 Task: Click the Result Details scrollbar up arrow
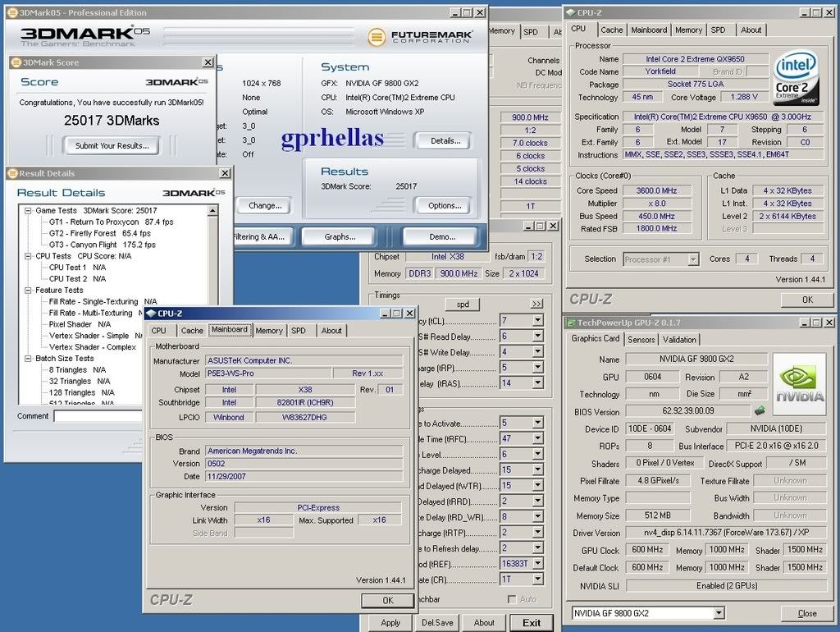point(212,211)
